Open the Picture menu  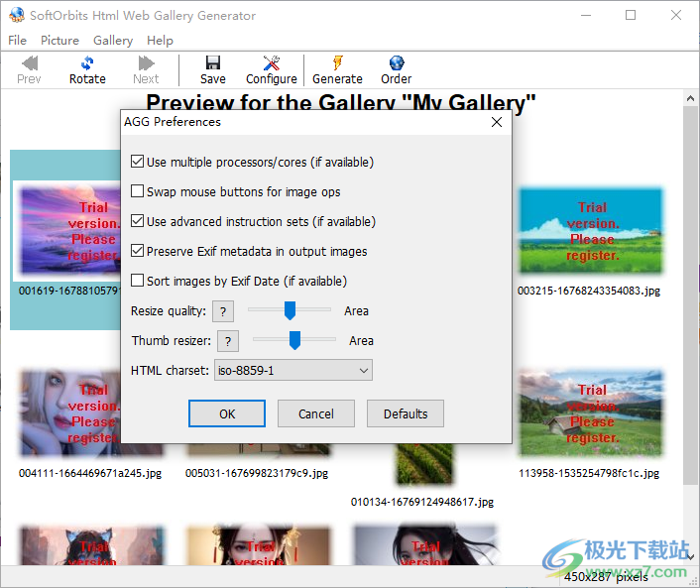[59, 41]
